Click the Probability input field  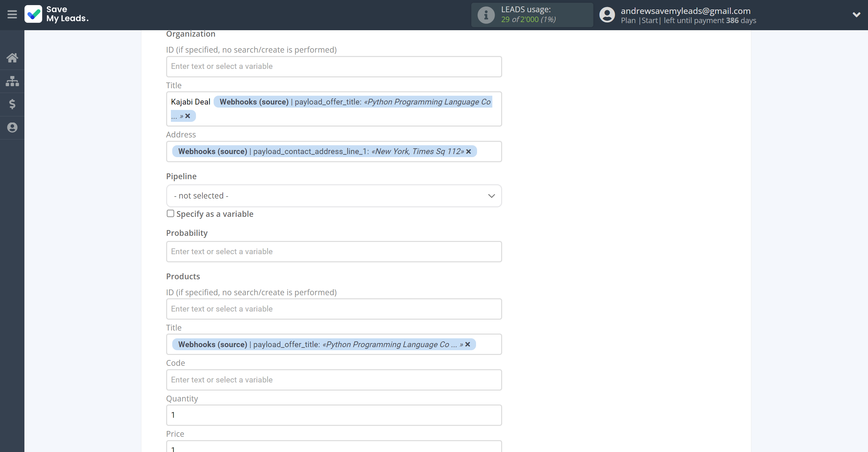334,251
